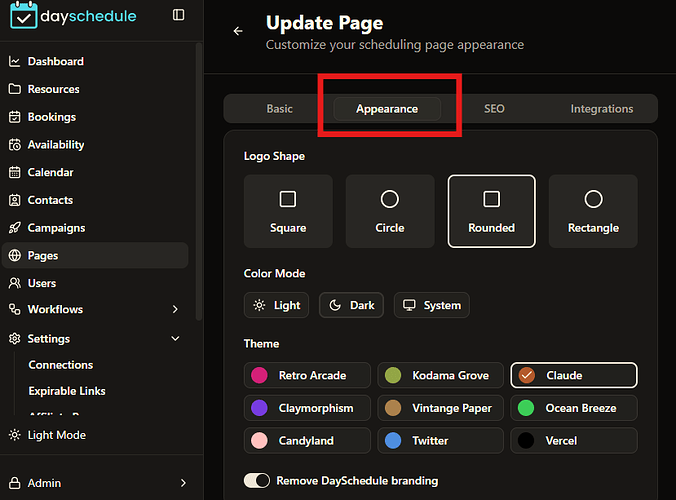Open Calendar text in sidebar
This screenshot has width=676, height=500.
pos(50,172)
